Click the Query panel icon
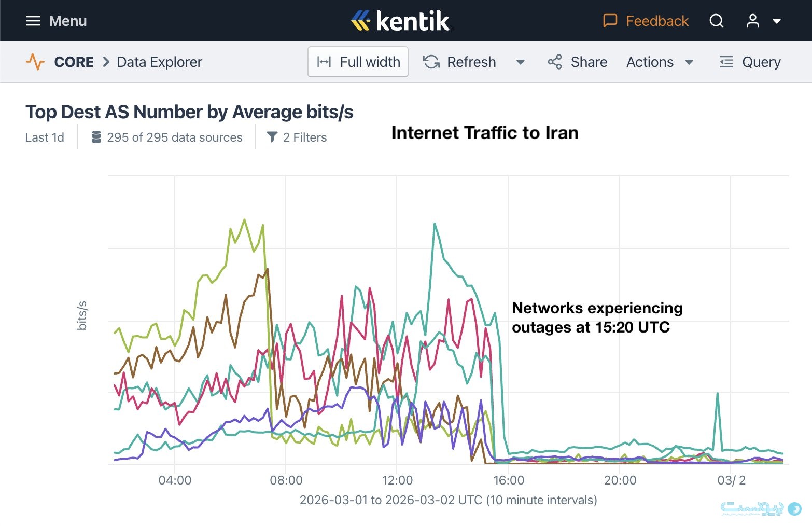This screenshot has width=812, height=526. 726,62
